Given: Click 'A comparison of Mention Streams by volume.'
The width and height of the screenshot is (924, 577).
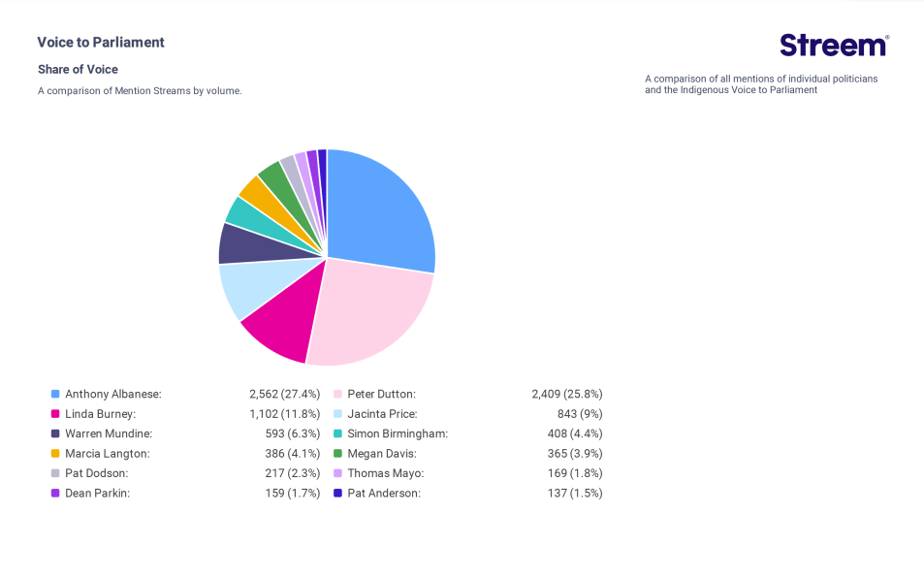Looking at the screenshot, I should (140, 91).
